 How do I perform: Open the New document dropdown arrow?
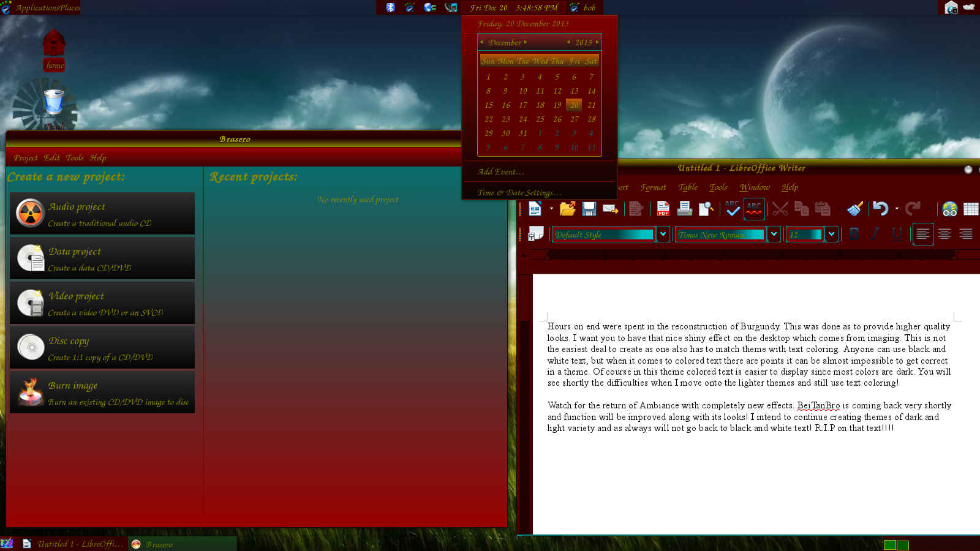[x=551, y=209]
